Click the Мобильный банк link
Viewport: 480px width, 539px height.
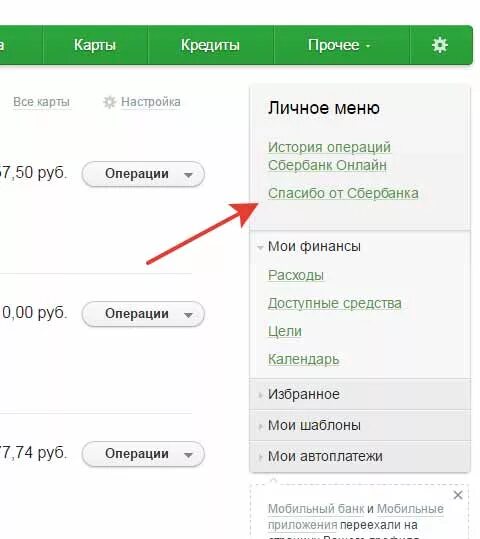316,509
